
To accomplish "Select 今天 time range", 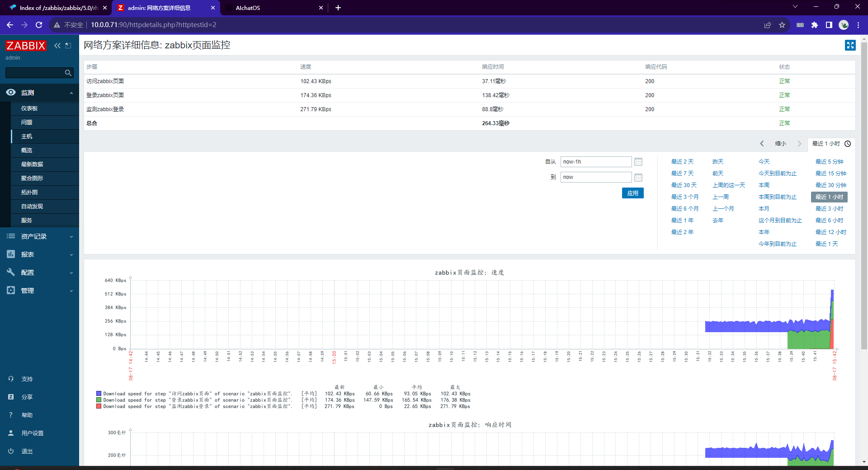I will [764, 162].
